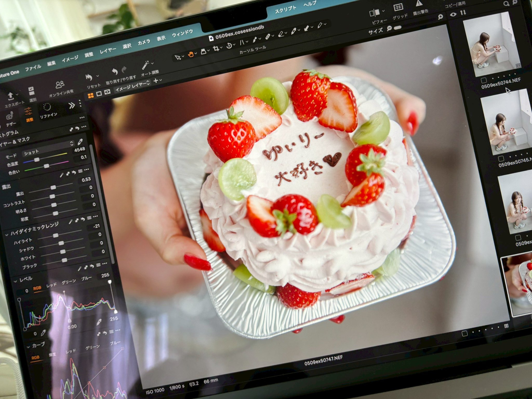Image resolution: width=532 pixels, height=399 pixels.
Task: Tick the checkbox below the main viewer image
Action: [465, 333]
